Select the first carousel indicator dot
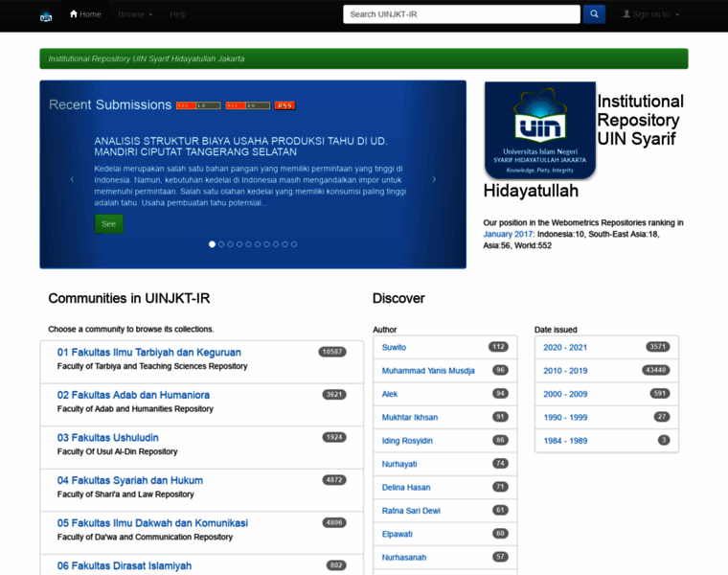728x575 pixels. [213, 244]
